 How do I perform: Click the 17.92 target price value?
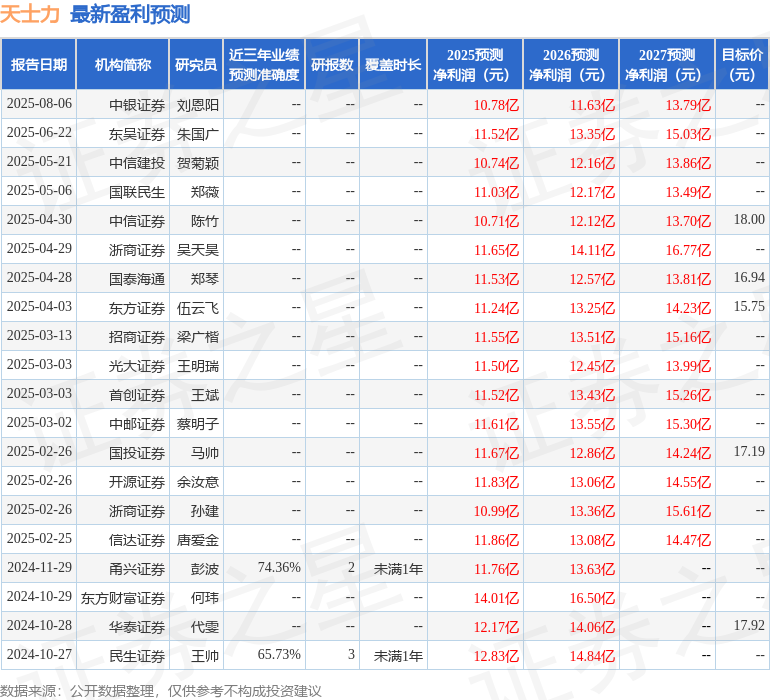coord(749,625)
